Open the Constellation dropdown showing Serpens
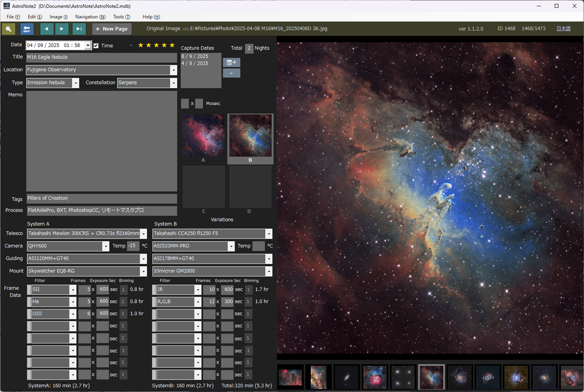584x392 pixels. (173, 82)
